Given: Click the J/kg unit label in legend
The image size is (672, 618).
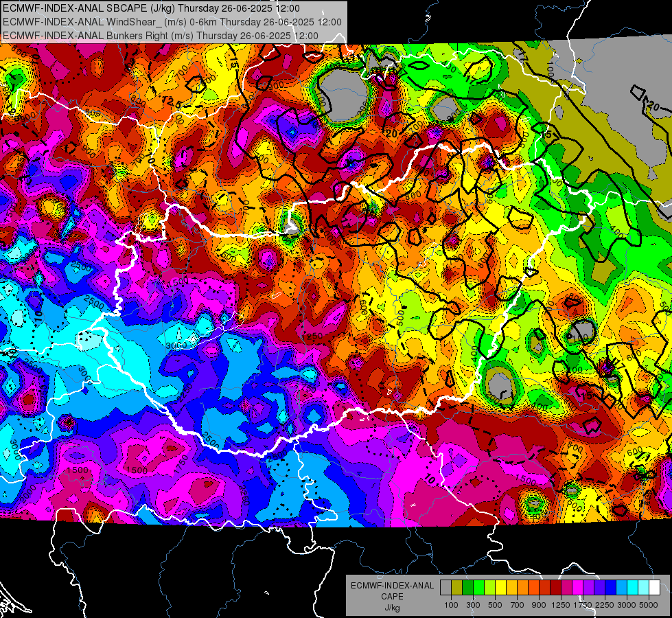Looking at the screenshot, I should pyautogui.click(x=392, y=608).
